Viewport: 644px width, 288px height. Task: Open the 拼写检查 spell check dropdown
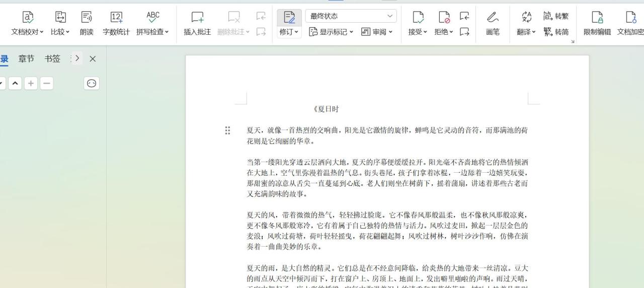152,24
